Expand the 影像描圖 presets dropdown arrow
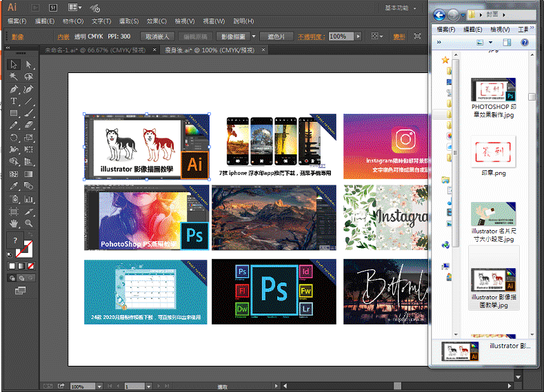The image size is (544, 392). coord(254,37)
